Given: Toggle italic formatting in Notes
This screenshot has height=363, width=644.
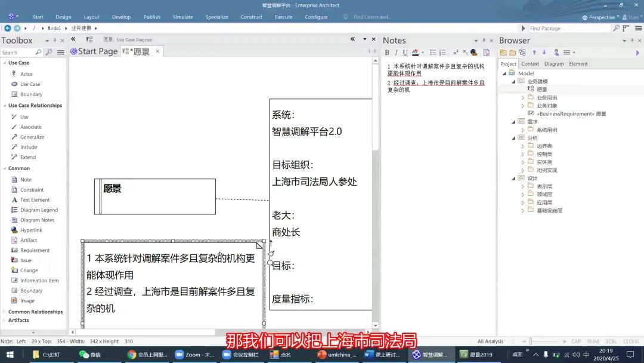Looking at the screenshot, I should (x=396, y=52).
